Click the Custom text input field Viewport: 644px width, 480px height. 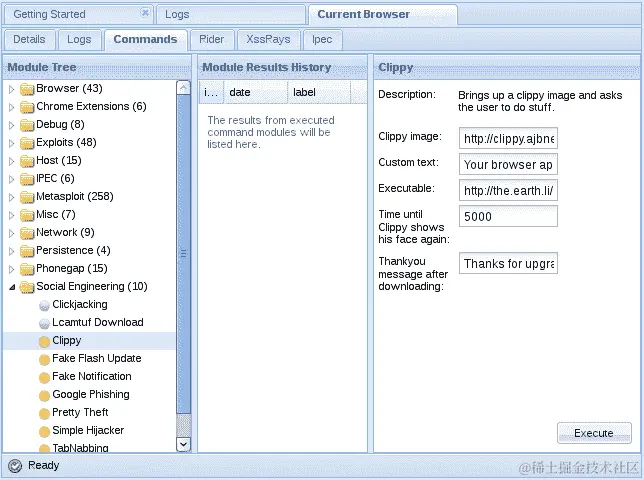click(x=508, y=164)
